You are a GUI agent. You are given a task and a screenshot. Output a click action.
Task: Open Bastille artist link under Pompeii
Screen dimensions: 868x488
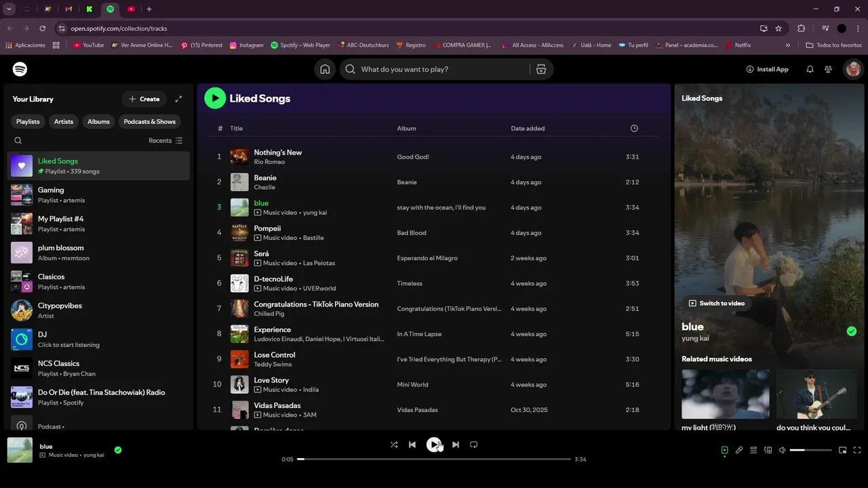(x=313, y=238)
